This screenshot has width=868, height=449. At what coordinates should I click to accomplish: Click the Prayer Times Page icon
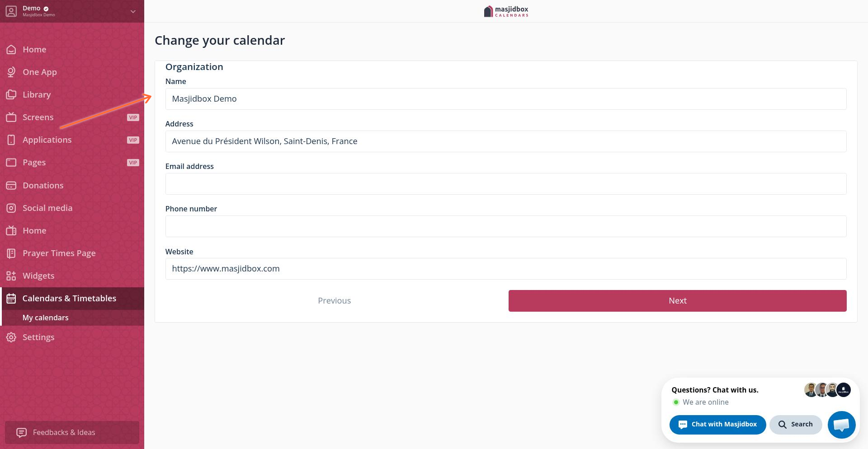[11, 253]
